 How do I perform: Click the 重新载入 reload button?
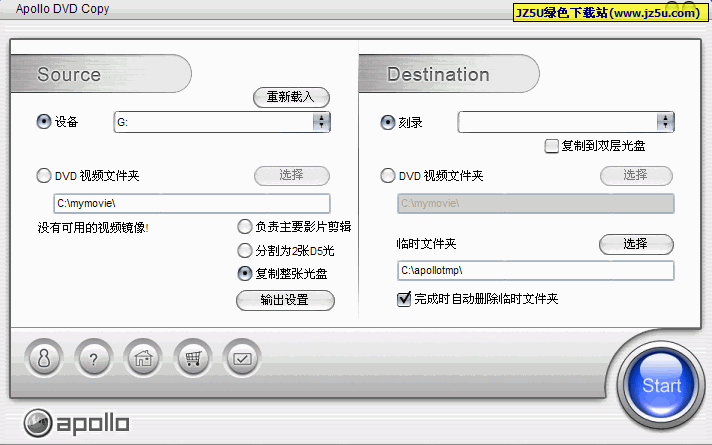pyautogui.click(x=291, y=97)
